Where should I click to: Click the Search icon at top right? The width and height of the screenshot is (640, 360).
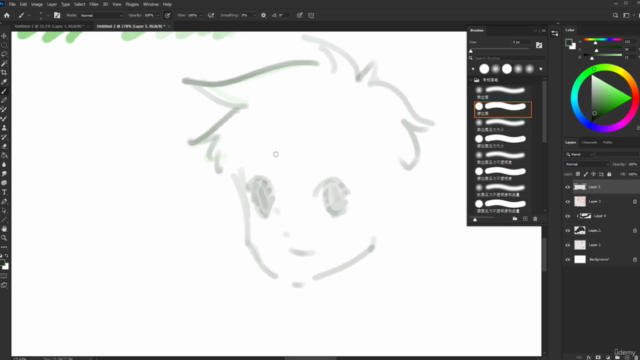coord(615,16)
